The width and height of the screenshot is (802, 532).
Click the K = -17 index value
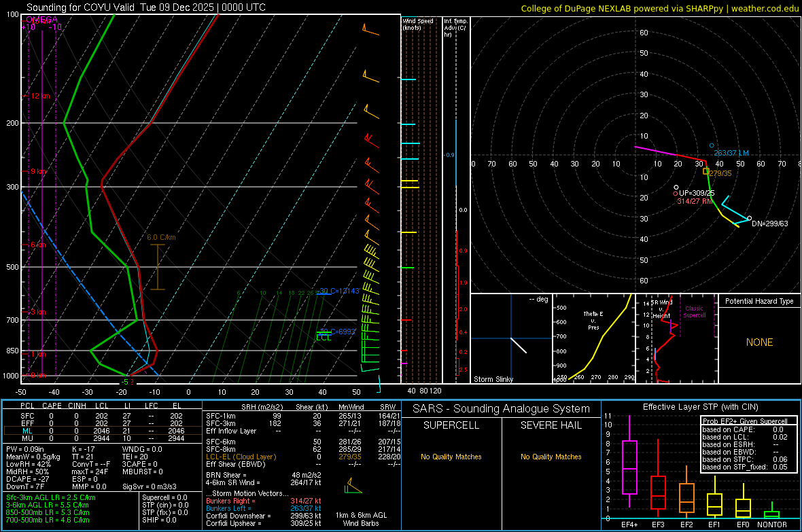click(x=84, y=449)
